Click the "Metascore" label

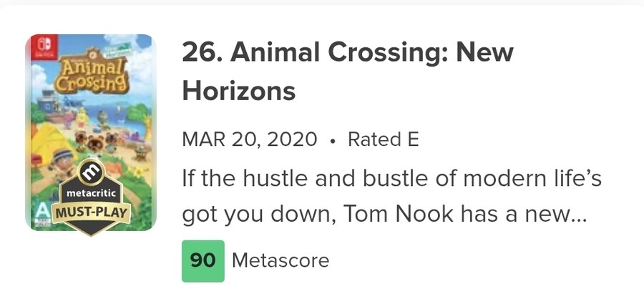click(281, 260)
